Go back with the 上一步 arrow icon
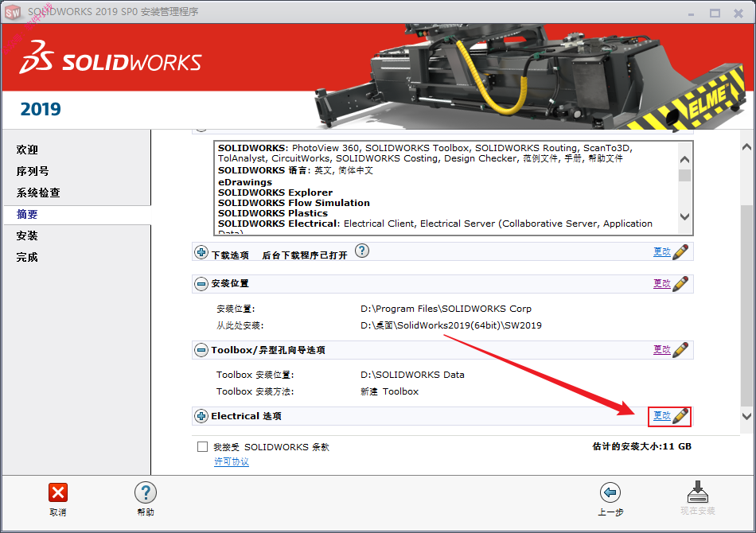This screenshot has width=756, height=533. coord(610,492)
